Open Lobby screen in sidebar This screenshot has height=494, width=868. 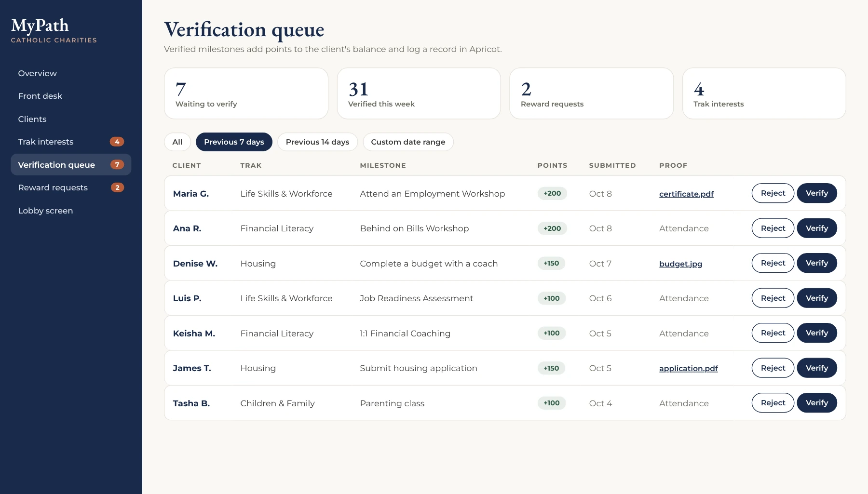(x=71, y=211)
